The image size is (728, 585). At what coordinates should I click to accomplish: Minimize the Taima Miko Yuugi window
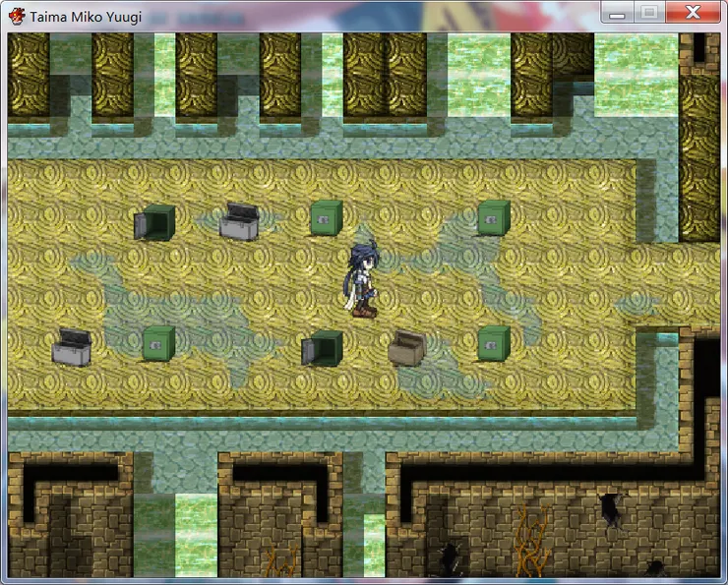[x=617, y=13]
